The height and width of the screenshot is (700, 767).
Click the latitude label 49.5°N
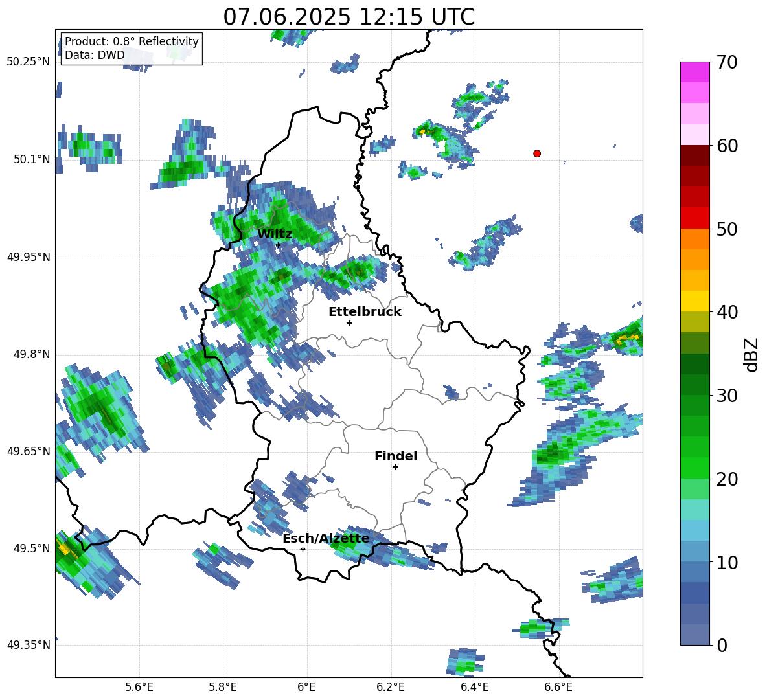tap(31, 548)
